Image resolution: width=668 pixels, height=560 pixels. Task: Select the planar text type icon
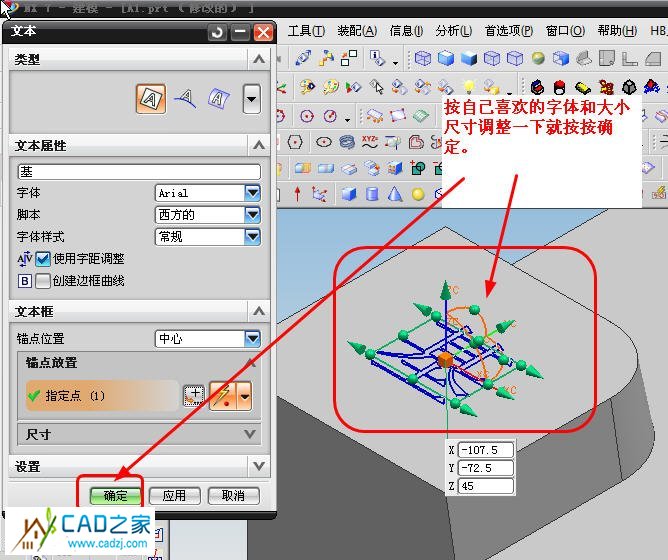(x=151, y=98)
